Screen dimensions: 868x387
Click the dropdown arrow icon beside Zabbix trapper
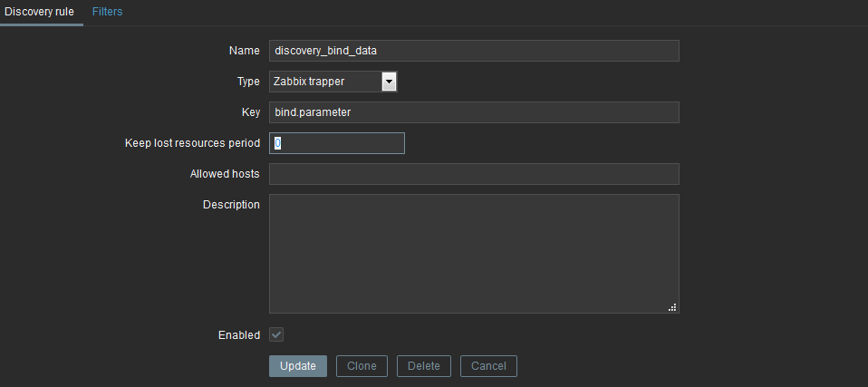pos(390,82)
